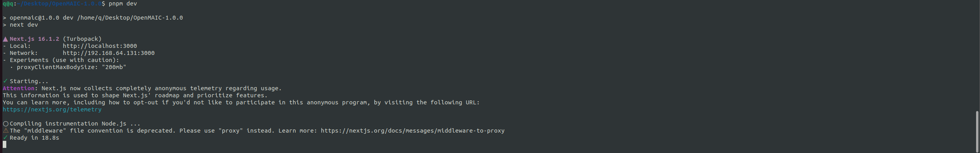
Task: Click the green checkmark beside Ready in 18.8s
Action: (x=5, y=138)
